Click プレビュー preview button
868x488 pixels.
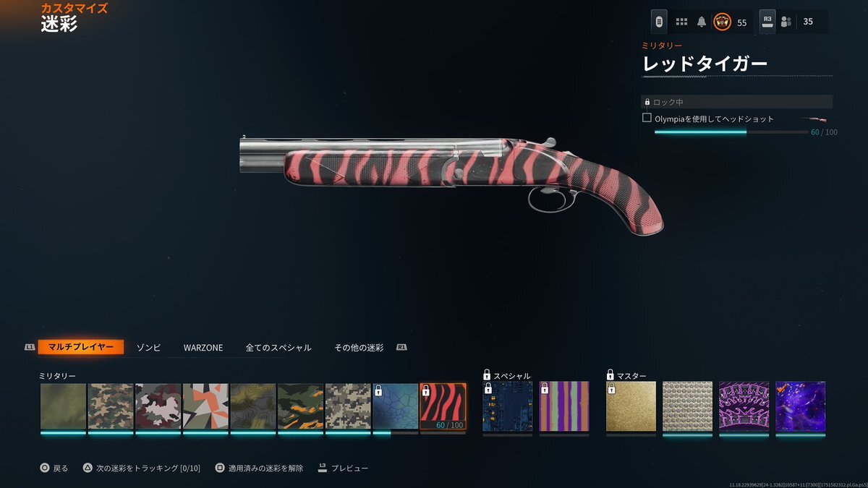pos(350,468)
